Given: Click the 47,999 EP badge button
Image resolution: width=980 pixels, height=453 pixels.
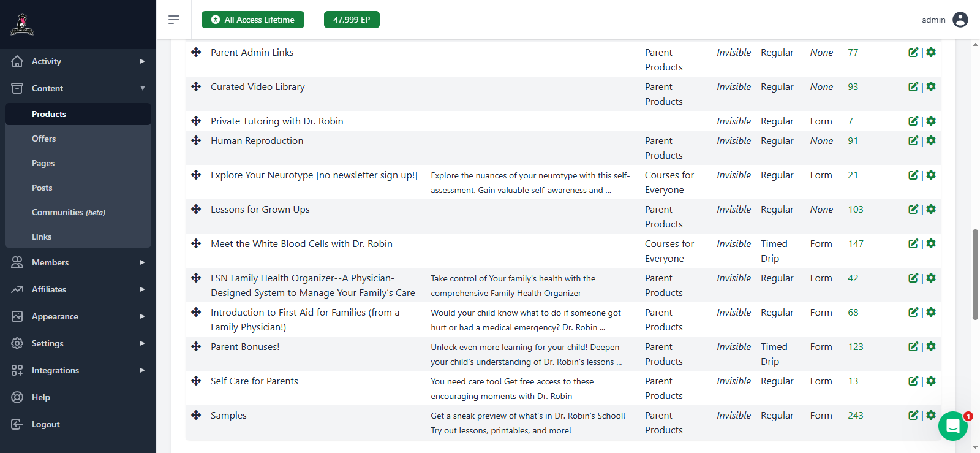Looking at the screenshot, I should (352, 20).
